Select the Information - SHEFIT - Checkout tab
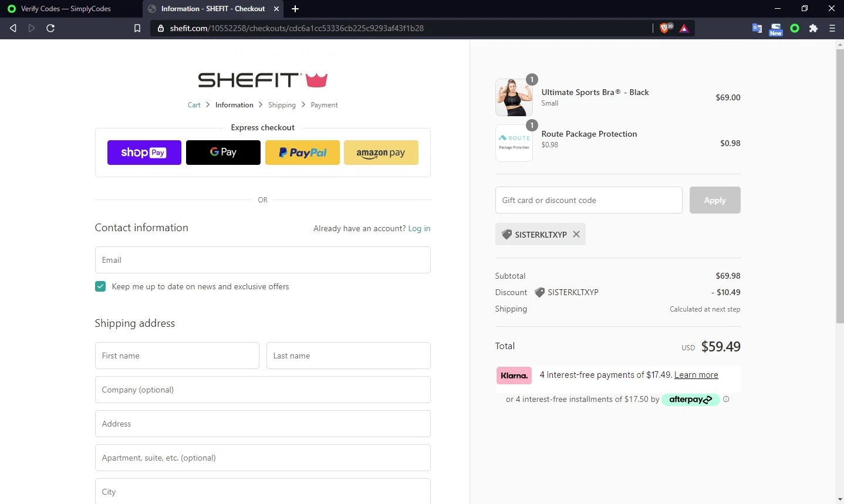This screenshot has width=844, height=504. [213, 9]
